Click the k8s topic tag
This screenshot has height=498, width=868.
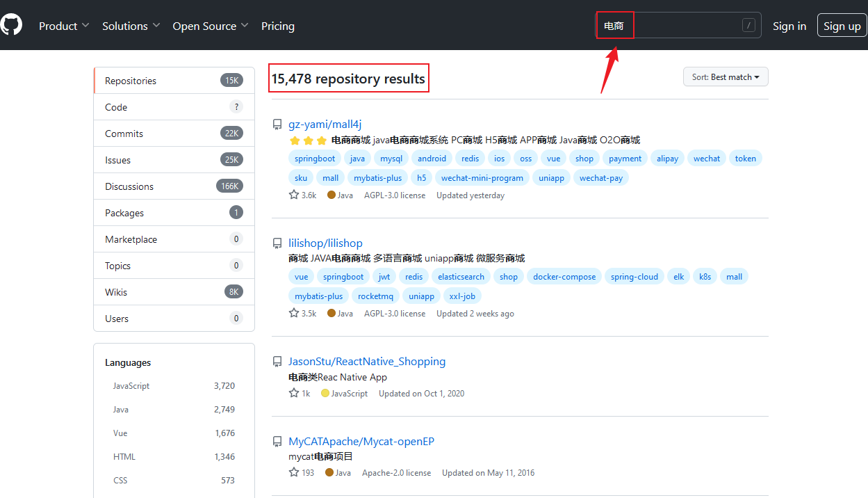click(705, 277)
